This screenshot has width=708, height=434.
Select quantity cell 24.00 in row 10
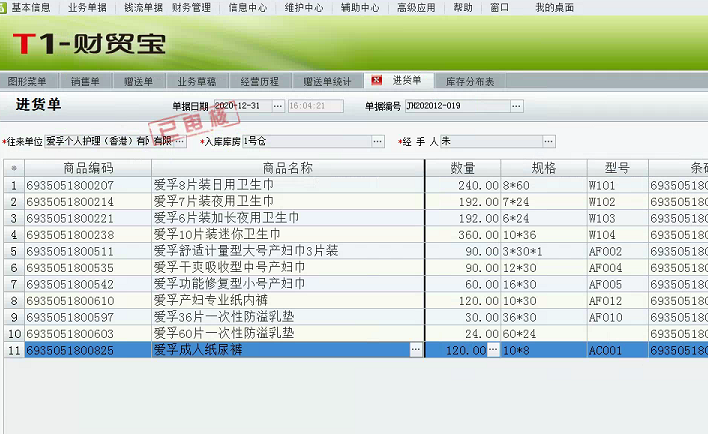tap(463, 333)
